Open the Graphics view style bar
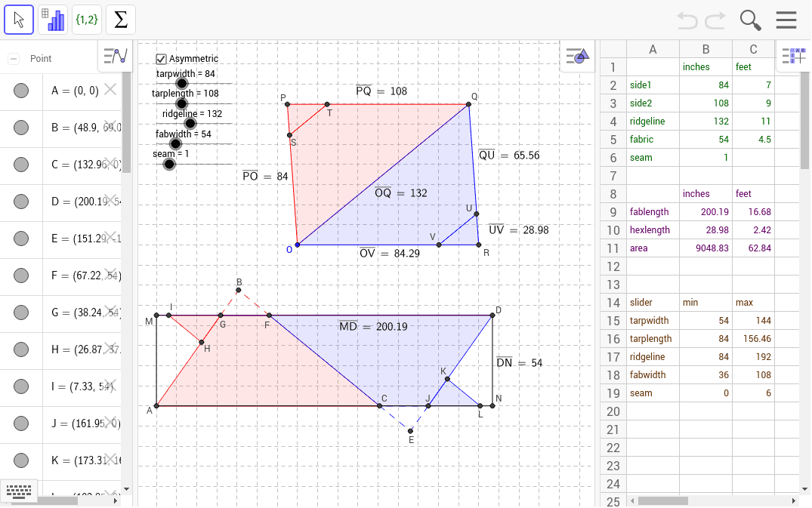 [x=577, y=56]
